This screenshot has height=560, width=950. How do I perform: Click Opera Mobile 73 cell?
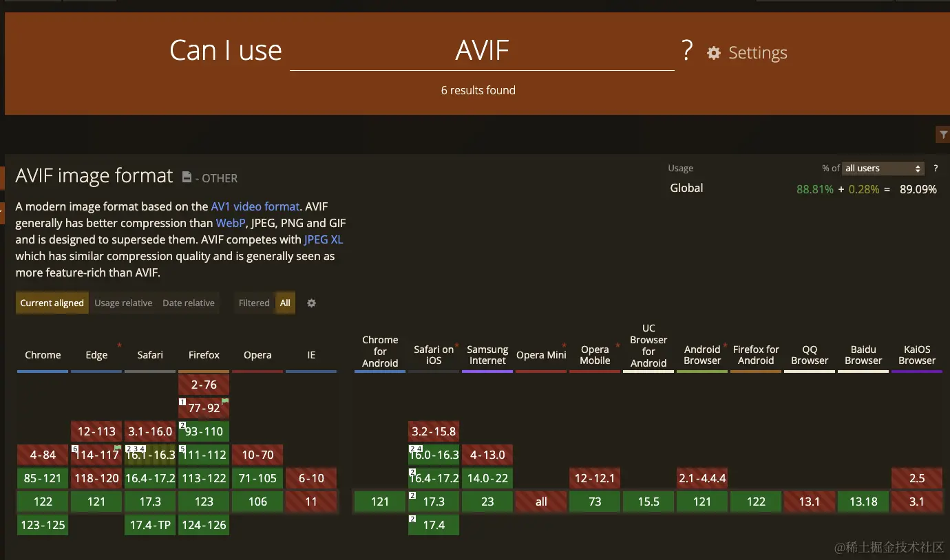[595, 502]
